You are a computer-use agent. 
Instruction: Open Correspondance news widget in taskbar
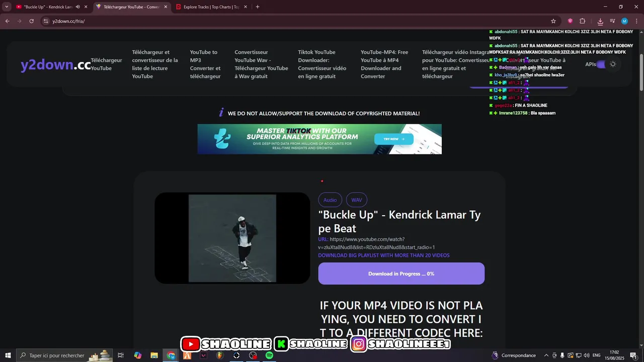pyautogui.click(x=514, y=355)
